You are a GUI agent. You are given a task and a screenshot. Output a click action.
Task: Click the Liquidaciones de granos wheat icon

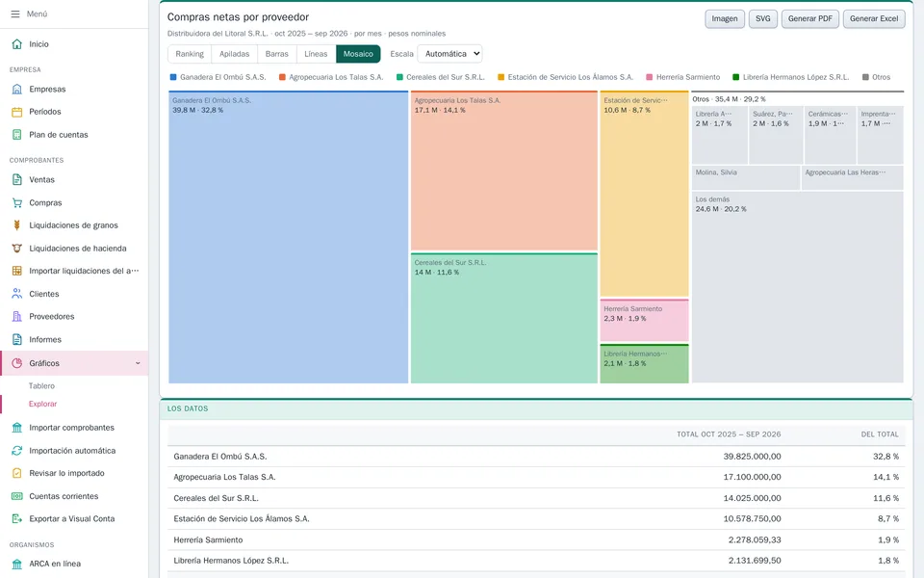point(17,225)
